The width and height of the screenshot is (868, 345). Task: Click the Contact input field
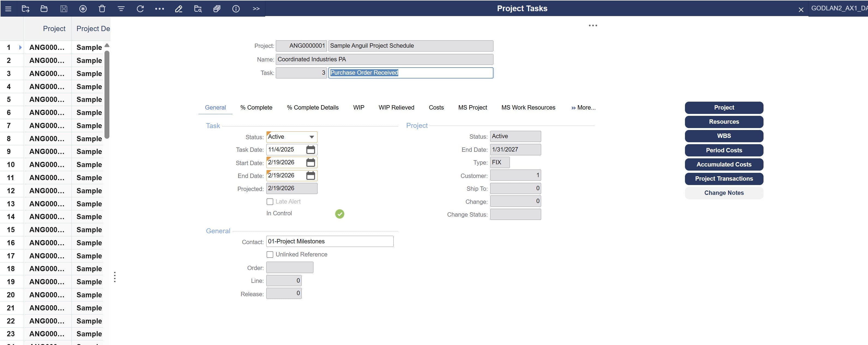coord(329,241)
